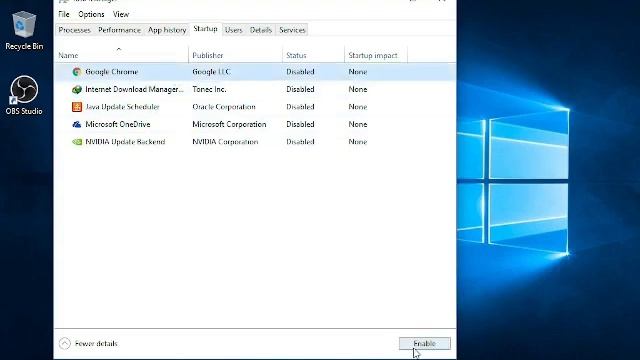Screen dimensions: 640x360
Task: Click the Tonec Inc. publisher cell
Action: point(209,89)
